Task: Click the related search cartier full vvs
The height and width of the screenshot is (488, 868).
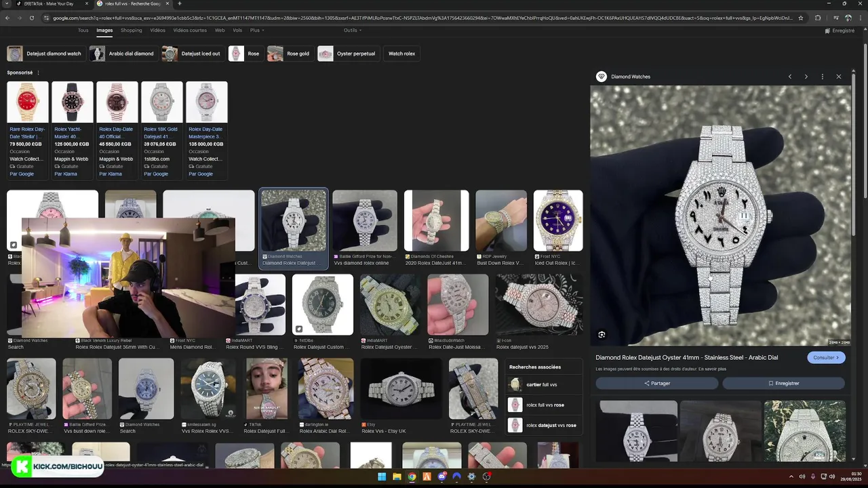Action: [542, 384]
